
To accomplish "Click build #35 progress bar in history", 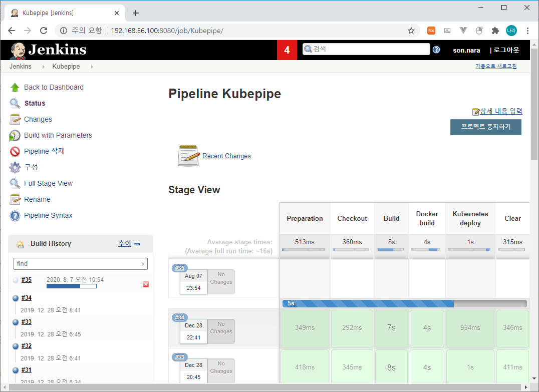I will click(x=72, y=286).
